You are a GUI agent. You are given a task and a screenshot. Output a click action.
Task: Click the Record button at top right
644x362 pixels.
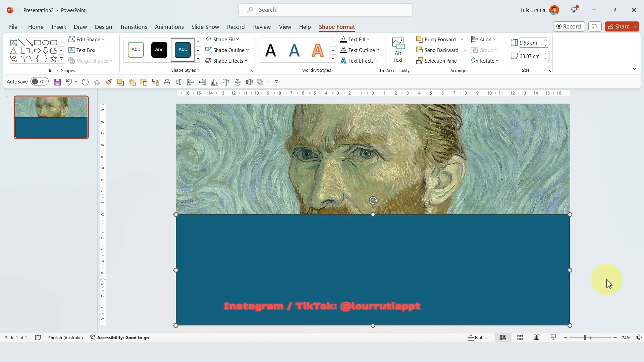coord(569,26)
